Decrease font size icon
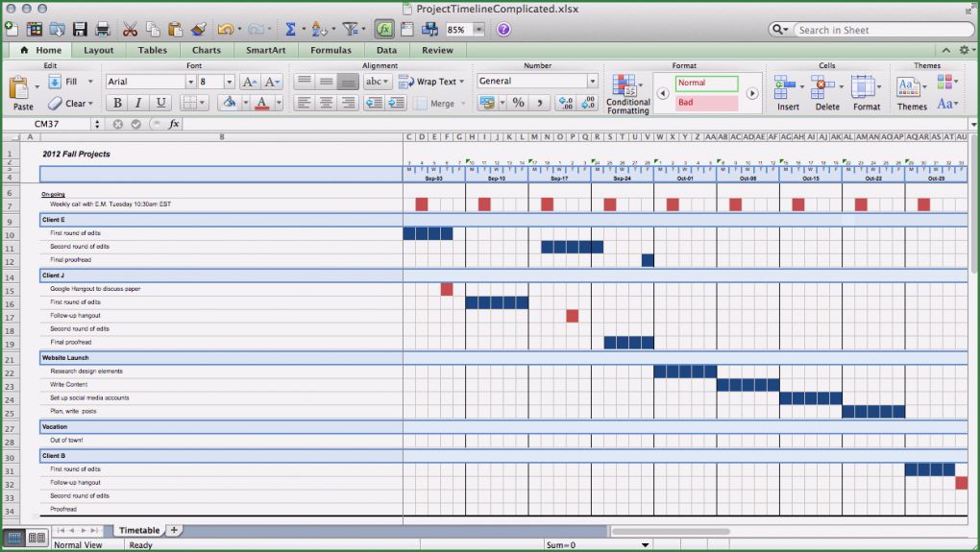The height and width of the screenshot is (552, 980). 271,82
